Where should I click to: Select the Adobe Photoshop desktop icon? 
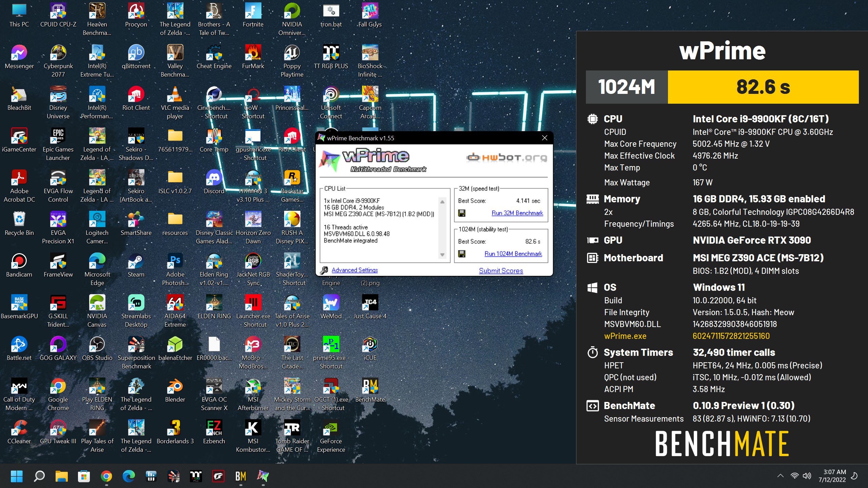(x=175, y=270)
